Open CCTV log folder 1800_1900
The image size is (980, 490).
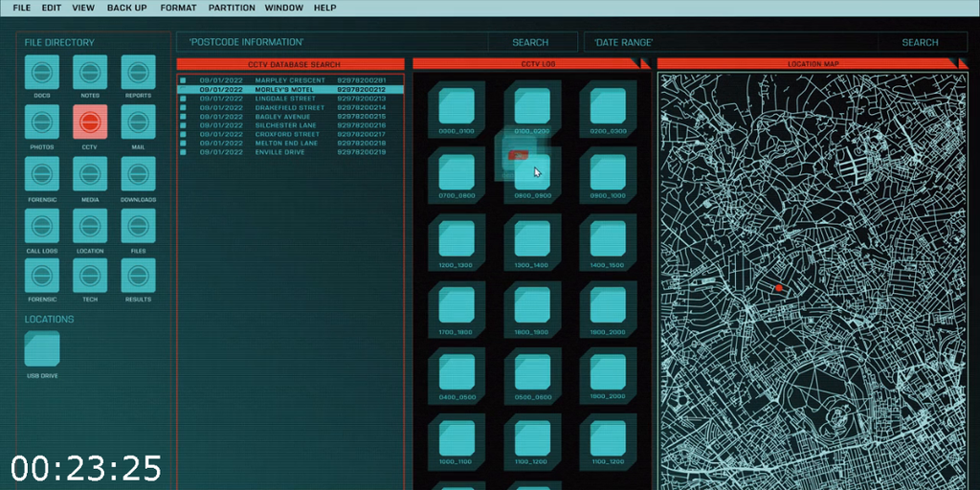coord(532,306)
